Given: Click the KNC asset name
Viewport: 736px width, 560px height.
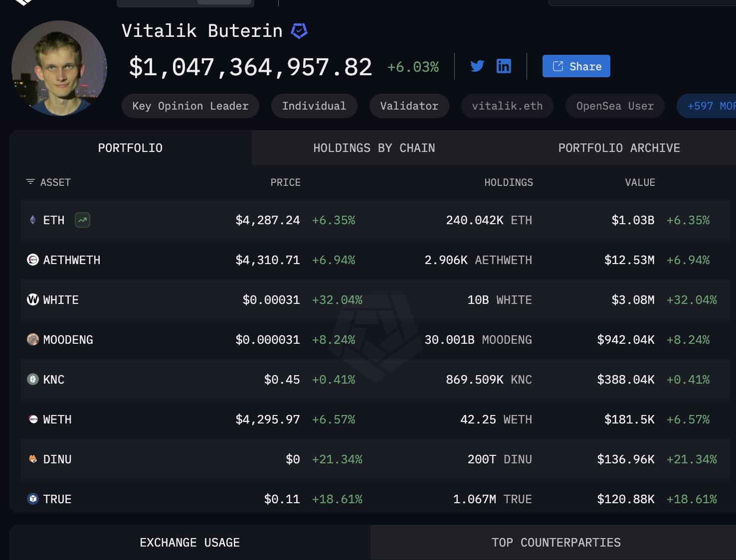Looking at the screenshot, I should click(54, 380).
